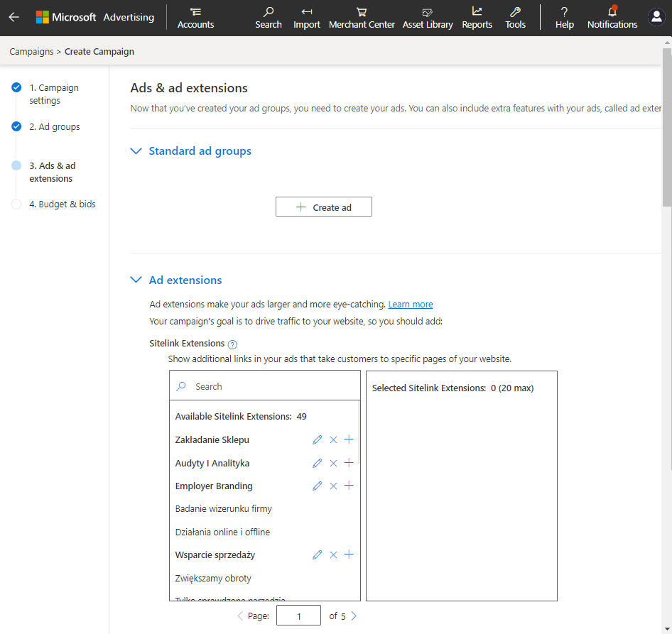Image resolution: width=672 pixels, height=634 pixels.
Task: Open the Asset Library
Action: pyautogui.click(x=427, y=18)
